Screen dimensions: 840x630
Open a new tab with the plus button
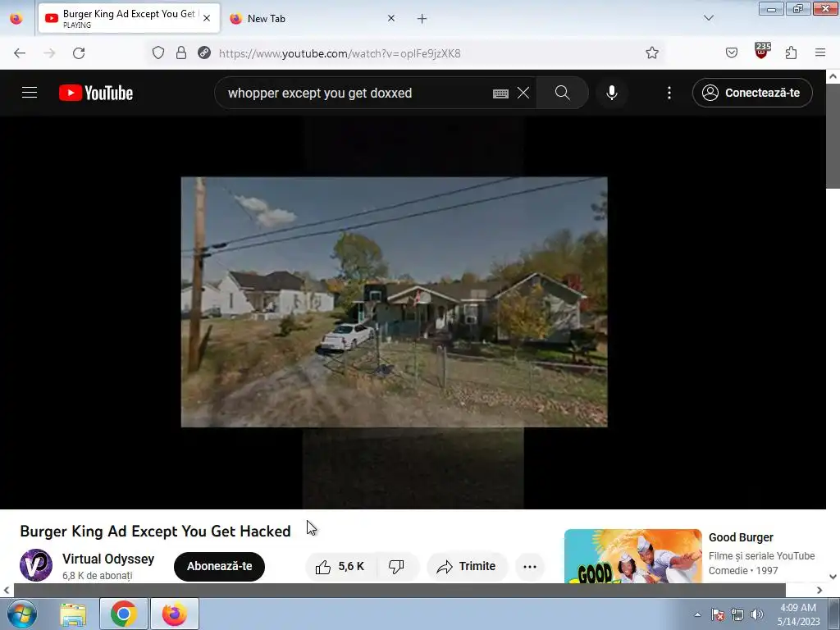click(x=422, y=19)
